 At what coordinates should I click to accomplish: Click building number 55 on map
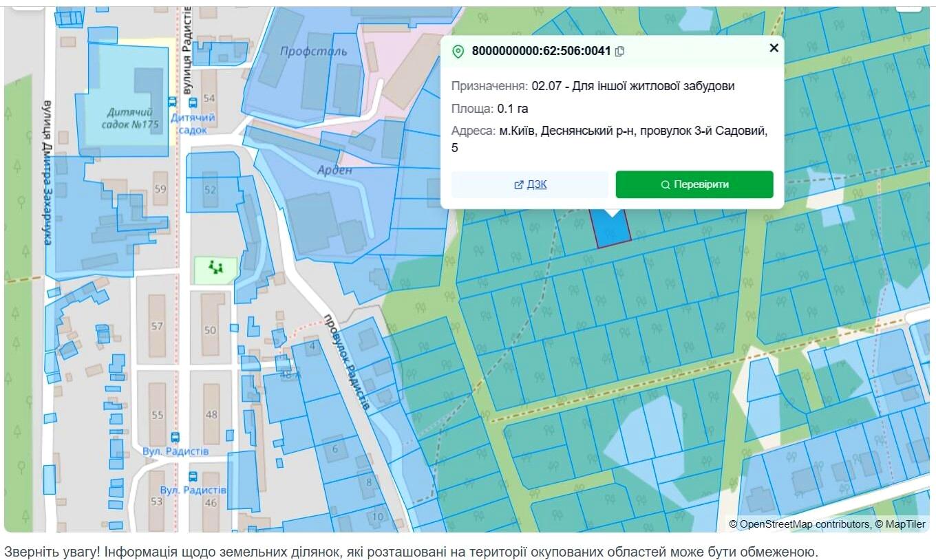pos(158,415)
